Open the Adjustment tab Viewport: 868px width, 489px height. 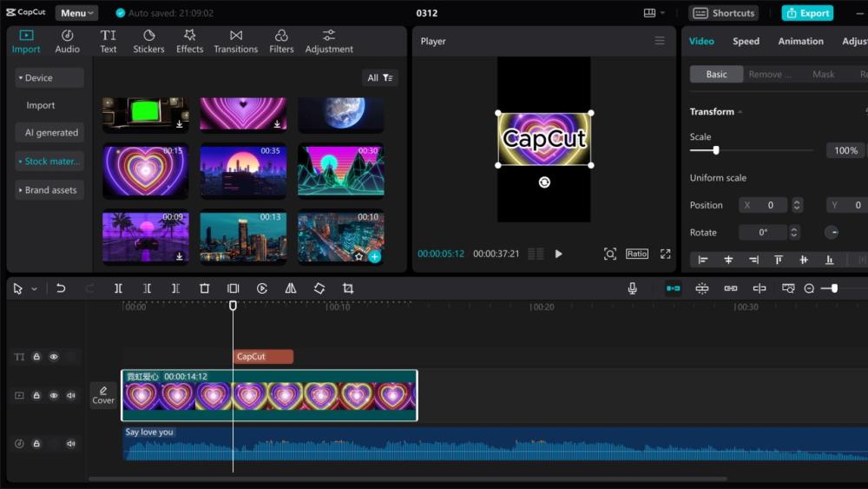[x=329, y=42]
